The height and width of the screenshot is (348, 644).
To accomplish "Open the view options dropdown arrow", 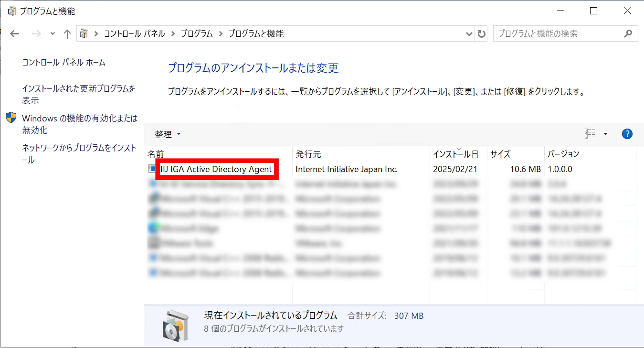I will click(606, 134).
